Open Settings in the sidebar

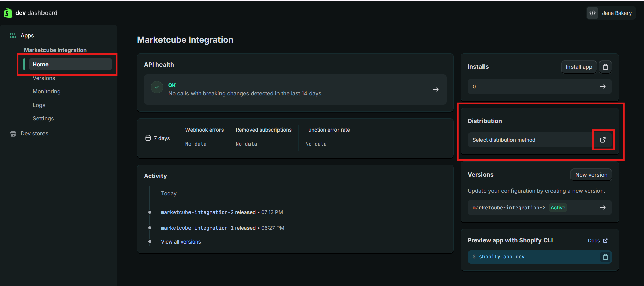tap(43, 118)
